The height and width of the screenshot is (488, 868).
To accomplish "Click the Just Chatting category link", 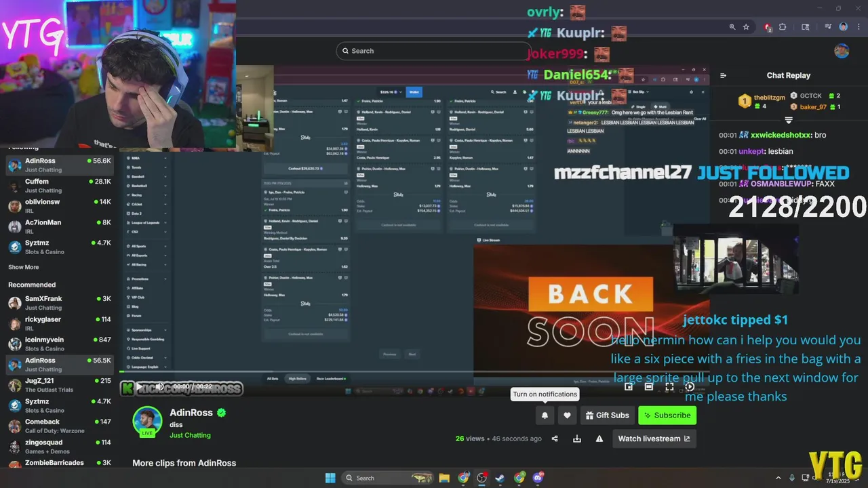I will point(190,435).
